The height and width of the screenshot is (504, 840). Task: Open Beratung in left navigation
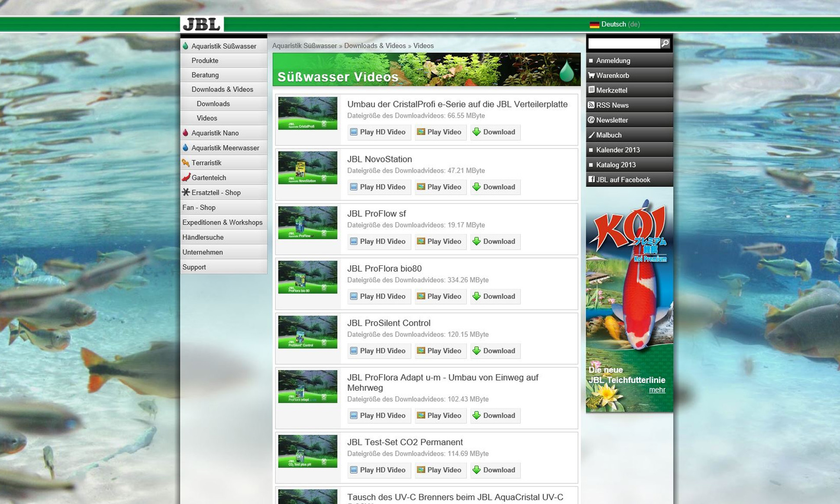(x=223, y=75)
